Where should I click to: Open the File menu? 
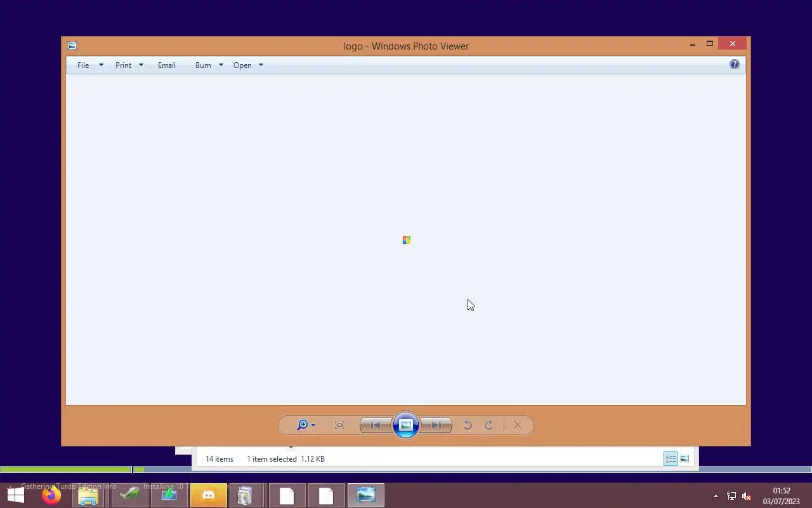click(x=83, y=65)
